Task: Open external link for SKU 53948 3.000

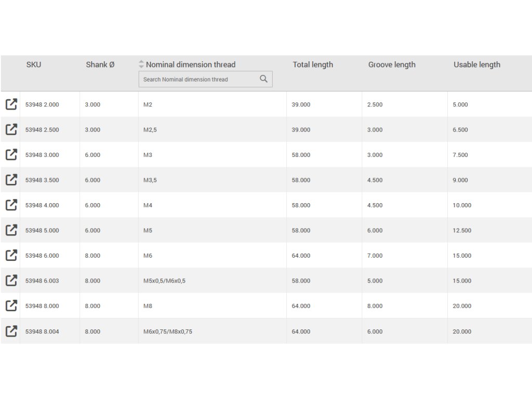Action: (11, 155)
